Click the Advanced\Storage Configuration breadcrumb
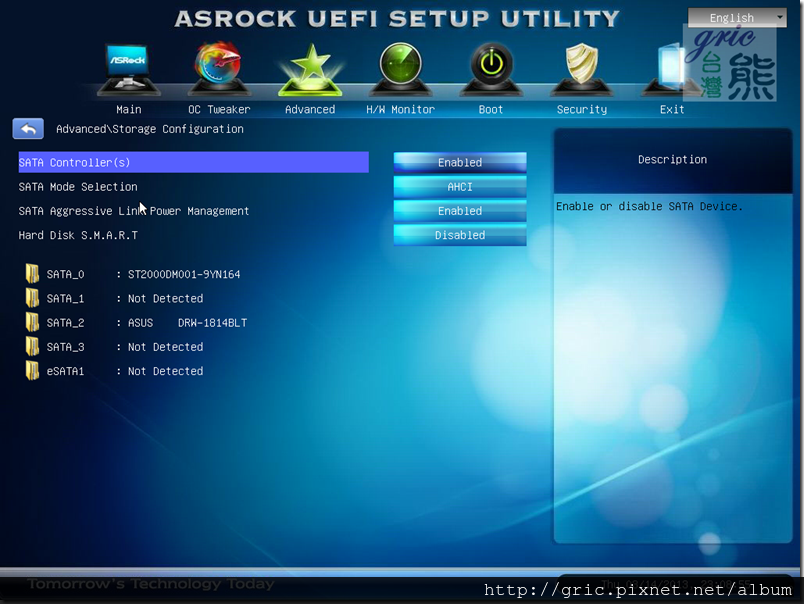The image size is (804, 604). coord(150,129)
